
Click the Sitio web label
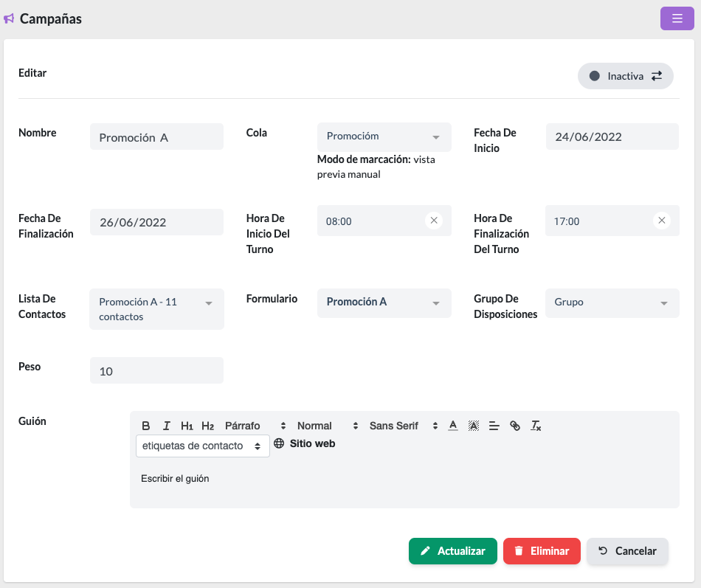312,443
